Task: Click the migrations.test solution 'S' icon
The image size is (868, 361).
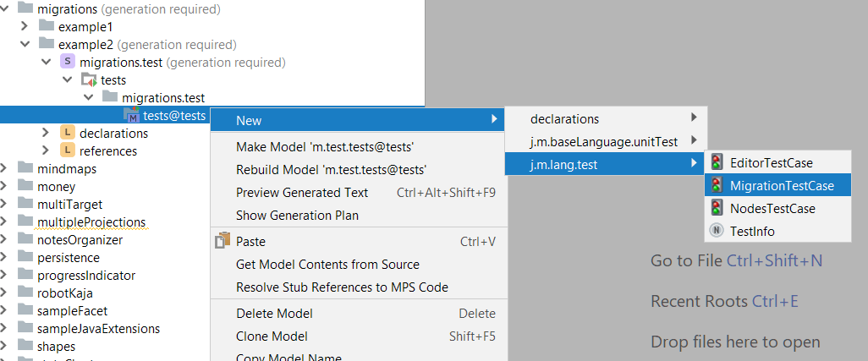Action: (67, 63)
